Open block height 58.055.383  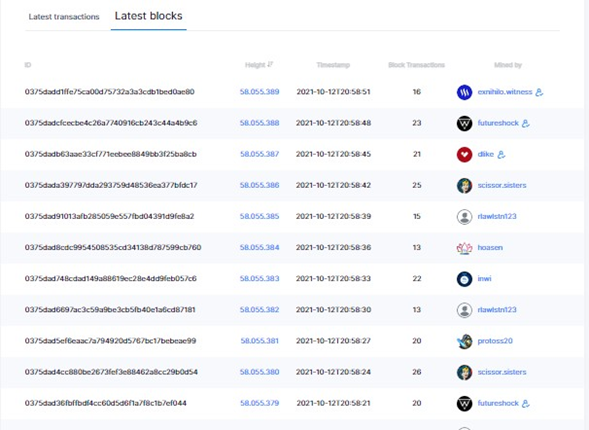[x=260, y=279]
